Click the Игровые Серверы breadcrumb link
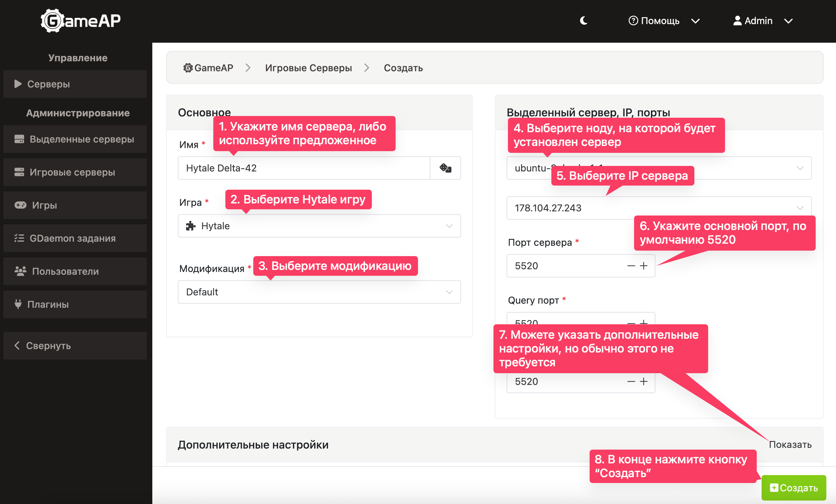This screenshot has height=504, width=836. click(x=308, y=68)
